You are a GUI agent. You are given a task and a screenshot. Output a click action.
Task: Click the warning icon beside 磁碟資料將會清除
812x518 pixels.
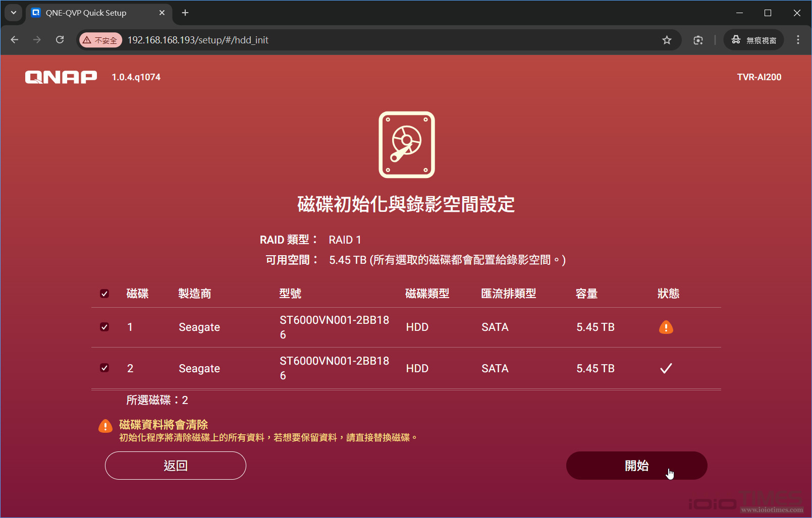pos(105,426)
